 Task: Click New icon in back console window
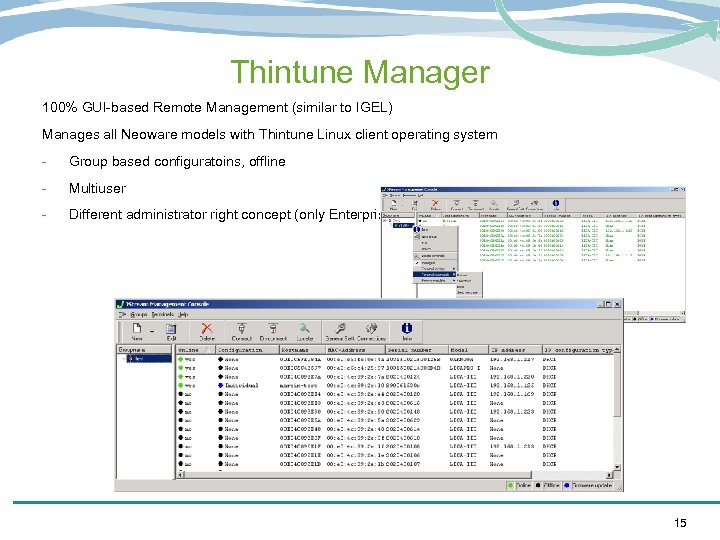[394, 203]
